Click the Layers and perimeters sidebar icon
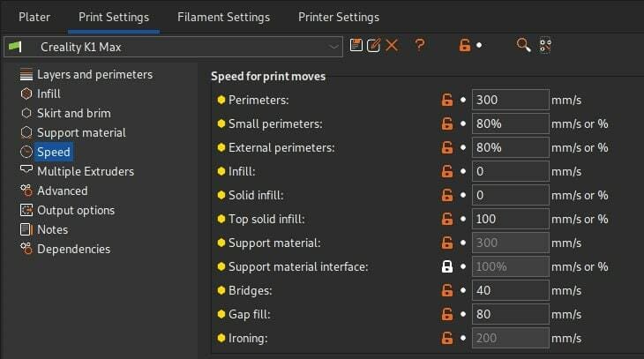This screenshot has width=644, height=359. click(26, 74)
